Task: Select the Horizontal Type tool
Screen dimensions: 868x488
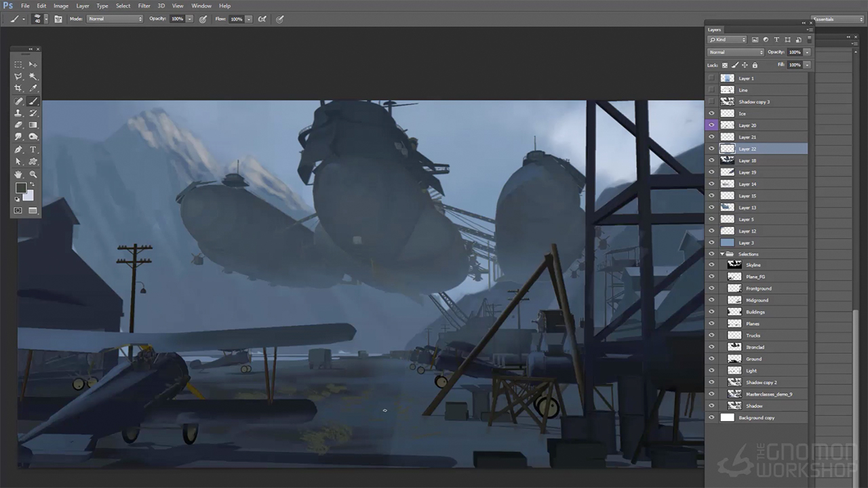Action: tap(33, 150)
